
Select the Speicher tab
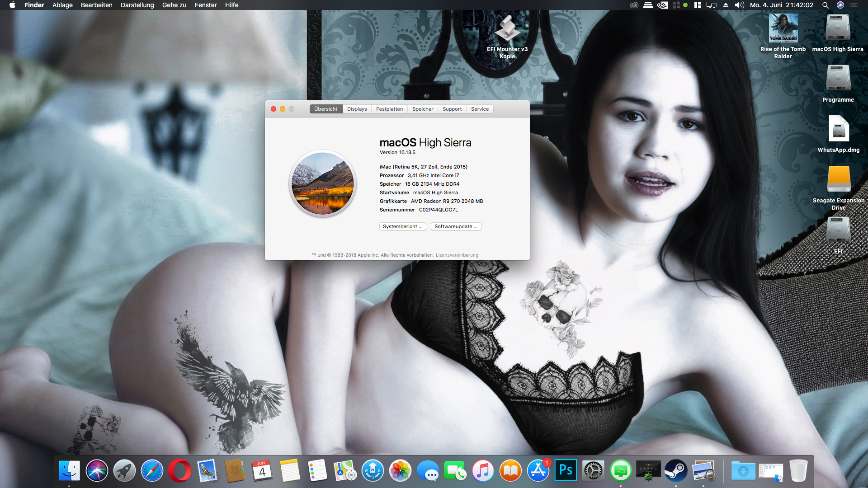tap(422, 109)
